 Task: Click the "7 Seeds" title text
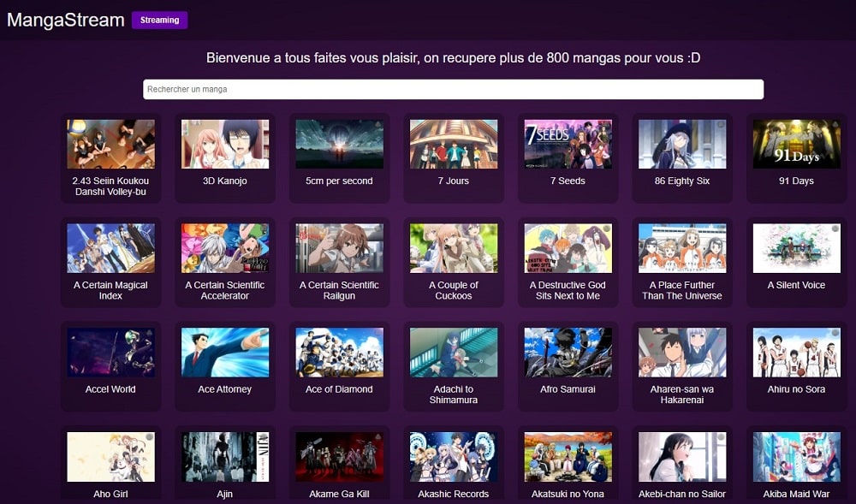coord(568,181)
